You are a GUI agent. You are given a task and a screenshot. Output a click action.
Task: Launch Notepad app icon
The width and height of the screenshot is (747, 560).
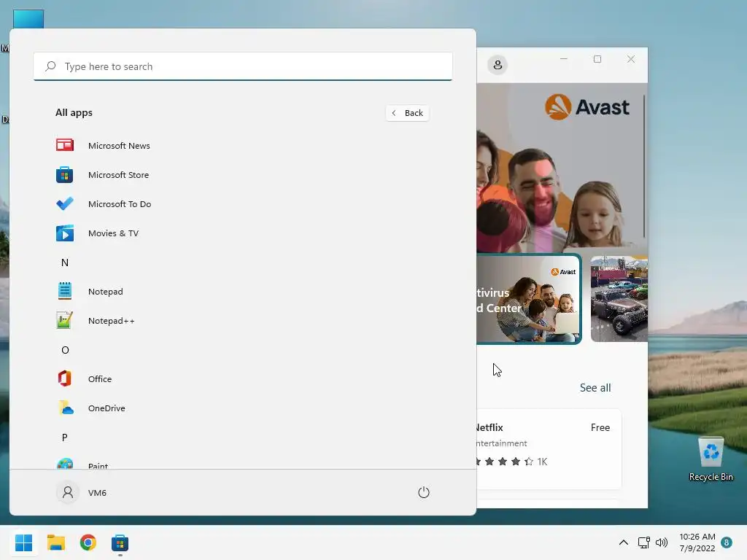click(x=65, y=291)
